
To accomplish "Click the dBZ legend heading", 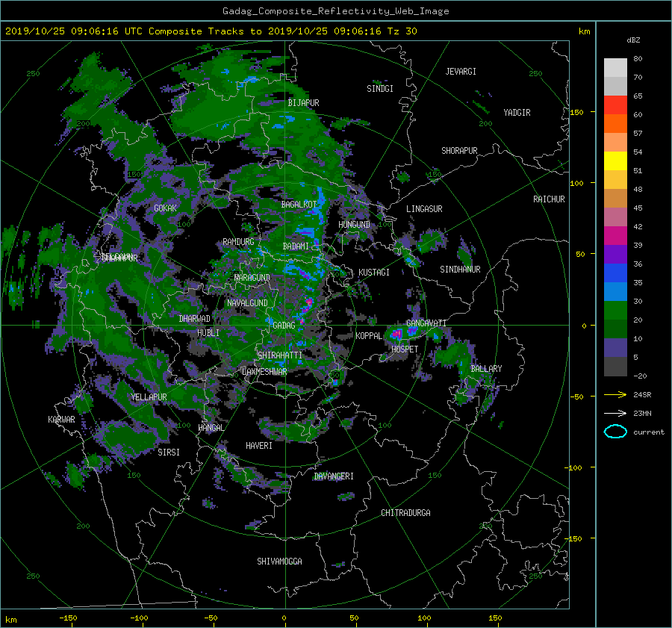I will click(x=633, y=40).
